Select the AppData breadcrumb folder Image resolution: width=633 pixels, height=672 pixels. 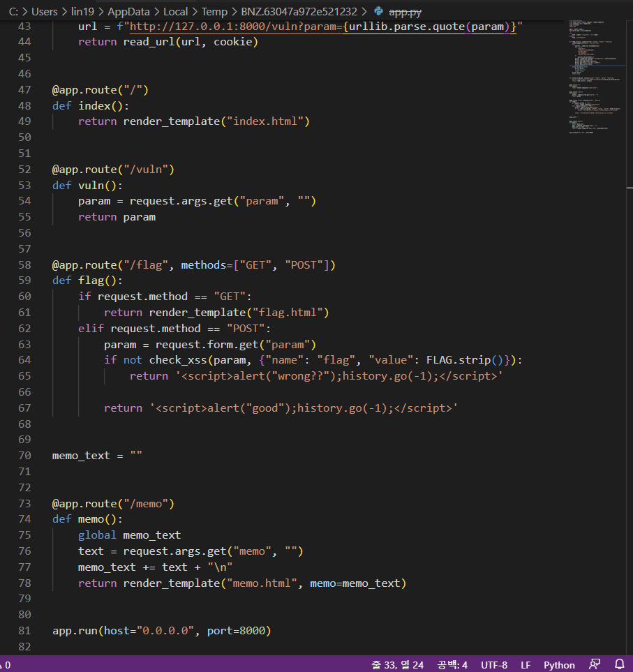[x=128, y=12]
